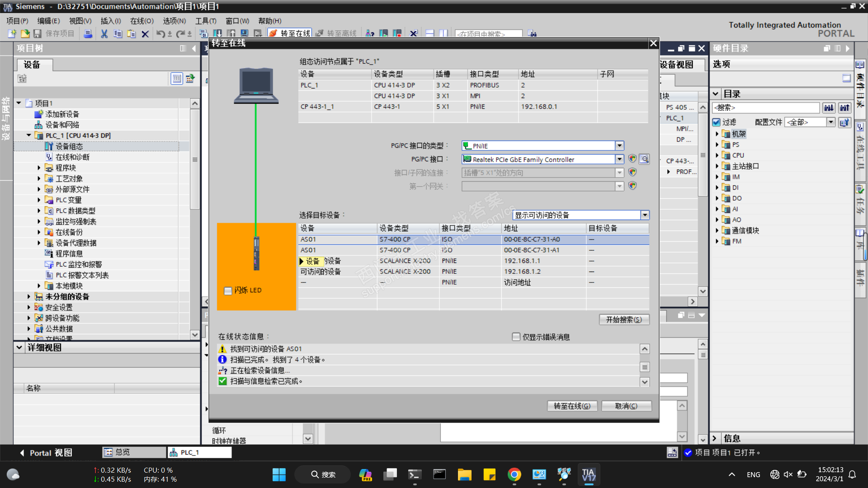Check 仅显示错误消息 option
Screen dimensions: 868x488
click(x=516, y=337)
